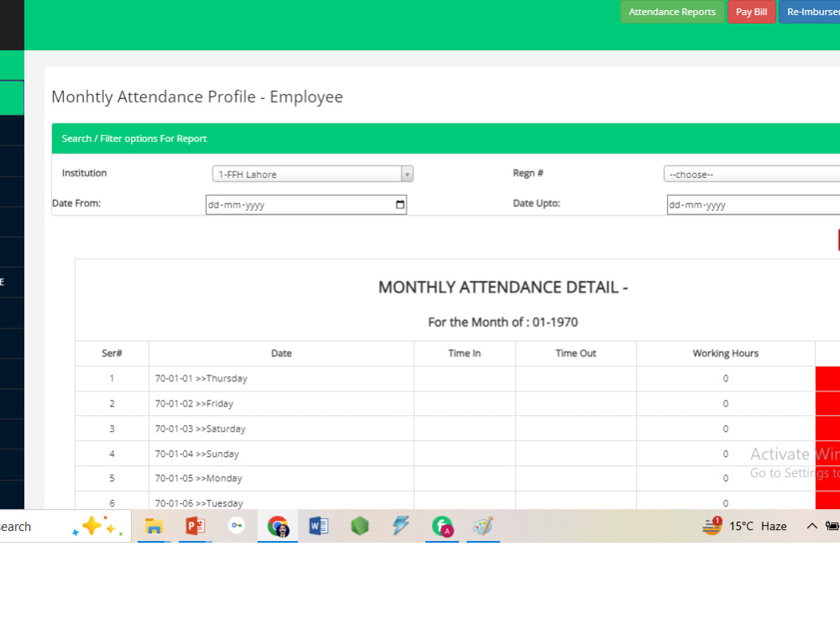Viewport: 840px width, 630px height.
Task: Click the 'For the Month of : 01-1970' text
Action: point(502,322)
